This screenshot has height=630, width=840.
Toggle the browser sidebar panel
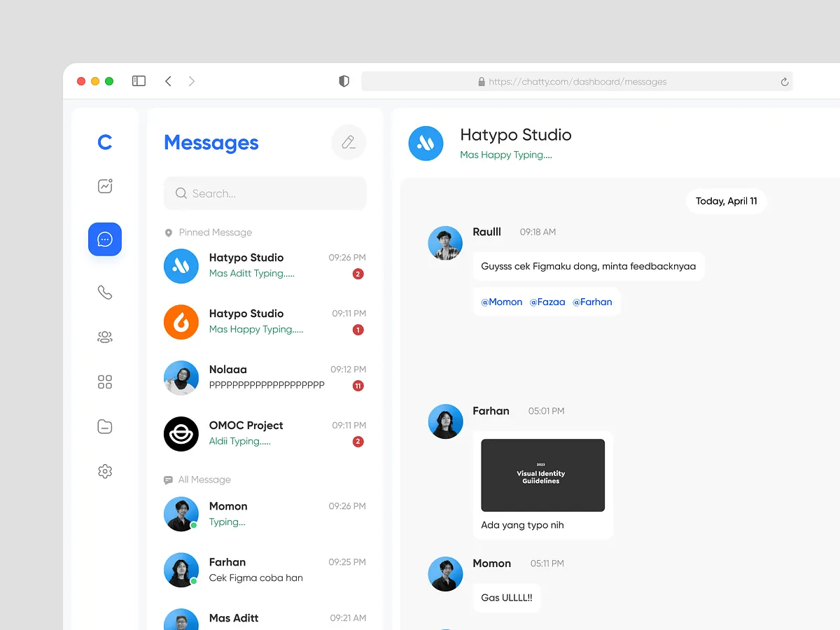point(139,80)
